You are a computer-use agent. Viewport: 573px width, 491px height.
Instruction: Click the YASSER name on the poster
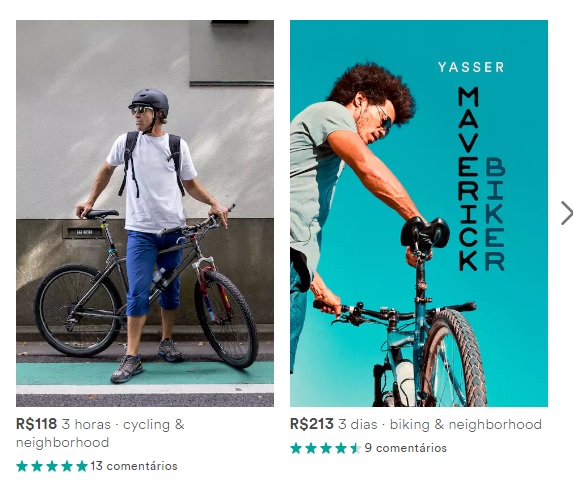[x=471, y=67]
